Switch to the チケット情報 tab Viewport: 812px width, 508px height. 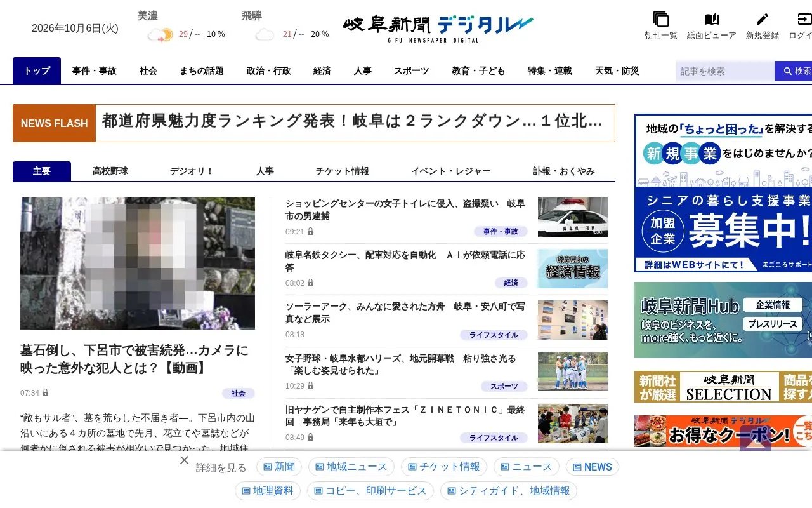[343, 171]
